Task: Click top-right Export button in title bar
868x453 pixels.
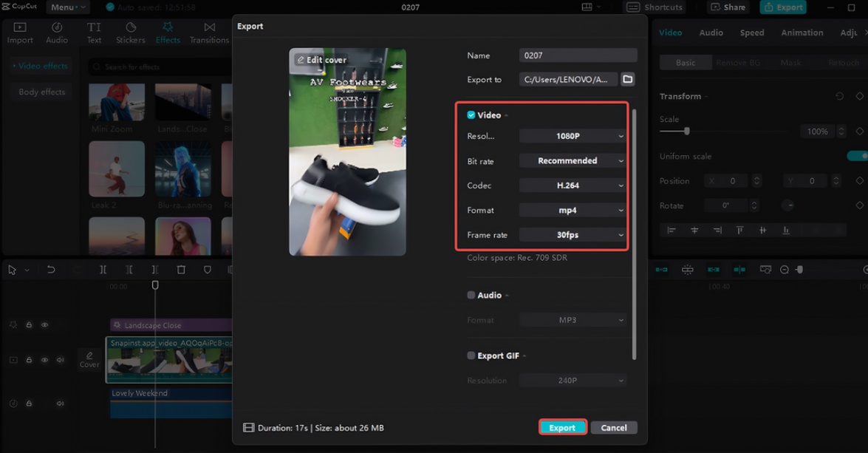Action: pyautogui.click(x=783, y=7)
